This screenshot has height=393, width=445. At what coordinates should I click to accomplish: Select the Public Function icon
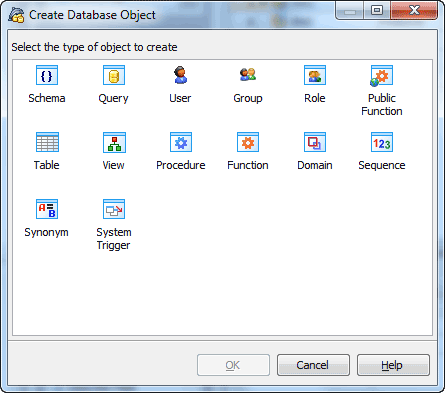pyautogui.click(x=381, y=76)
